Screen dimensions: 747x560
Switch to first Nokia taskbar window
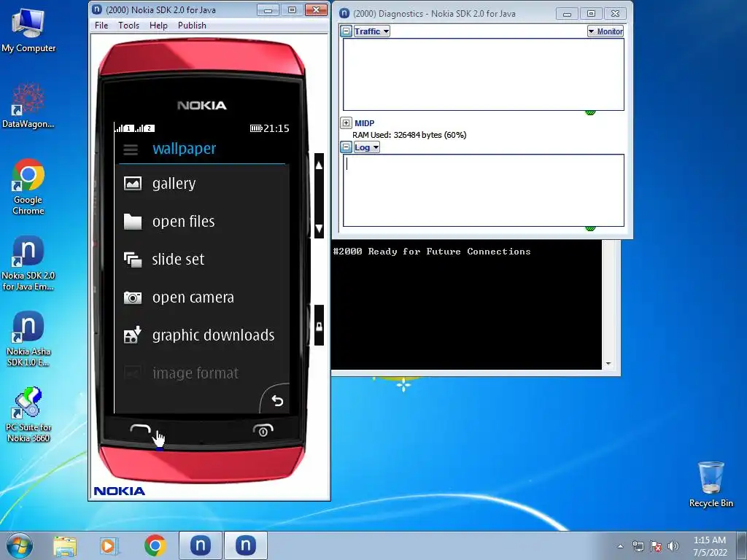[201, 545]
